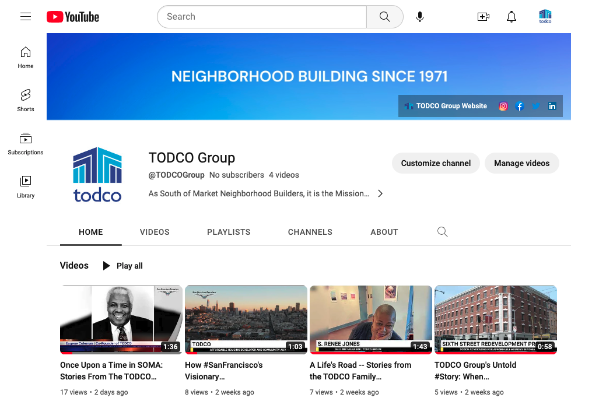Click '4 videos' count text
The height and width of the screenshot is (401, 592).
point(284,175)
